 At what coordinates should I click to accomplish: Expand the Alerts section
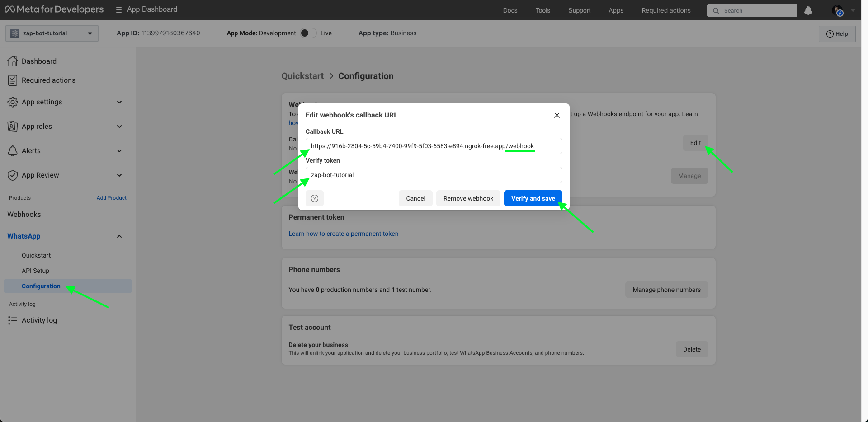[119, 151]
